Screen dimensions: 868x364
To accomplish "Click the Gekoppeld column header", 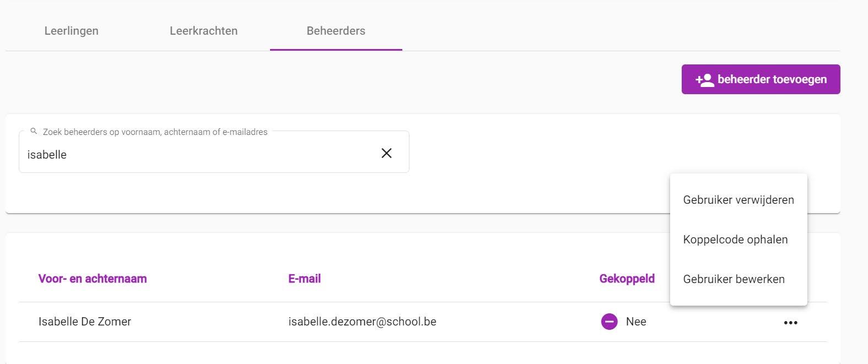I will [x=627, y=279].
